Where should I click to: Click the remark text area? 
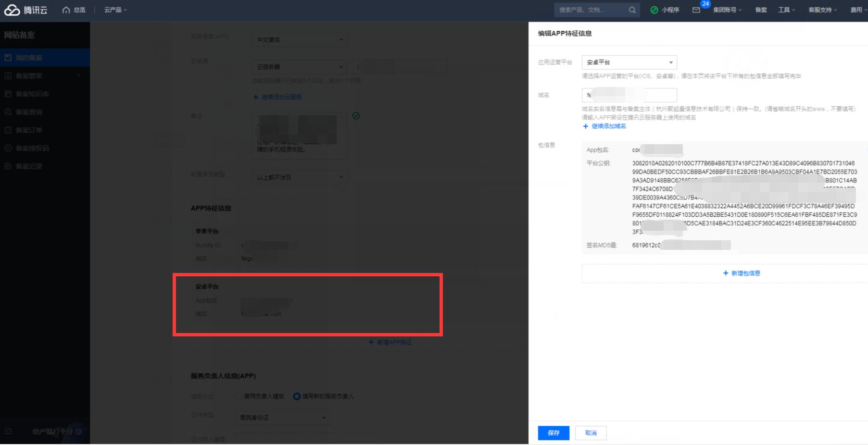[x=300, y=136]
